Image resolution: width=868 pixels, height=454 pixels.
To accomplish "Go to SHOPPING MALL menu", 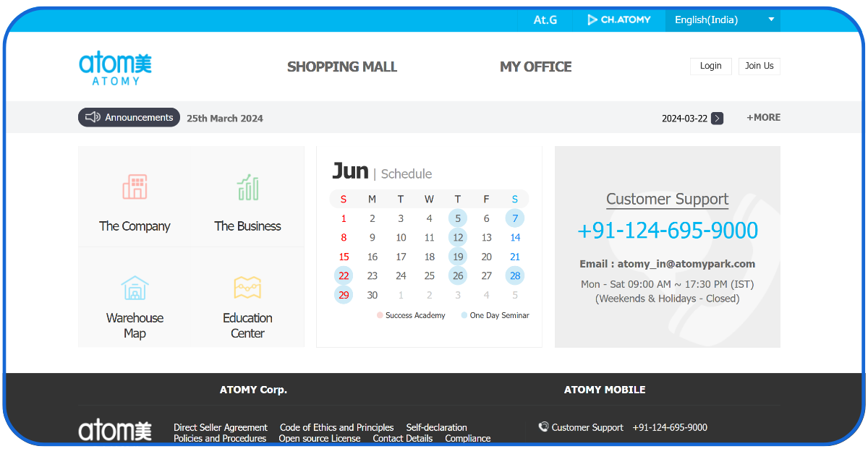I will [x=342, y=67].
